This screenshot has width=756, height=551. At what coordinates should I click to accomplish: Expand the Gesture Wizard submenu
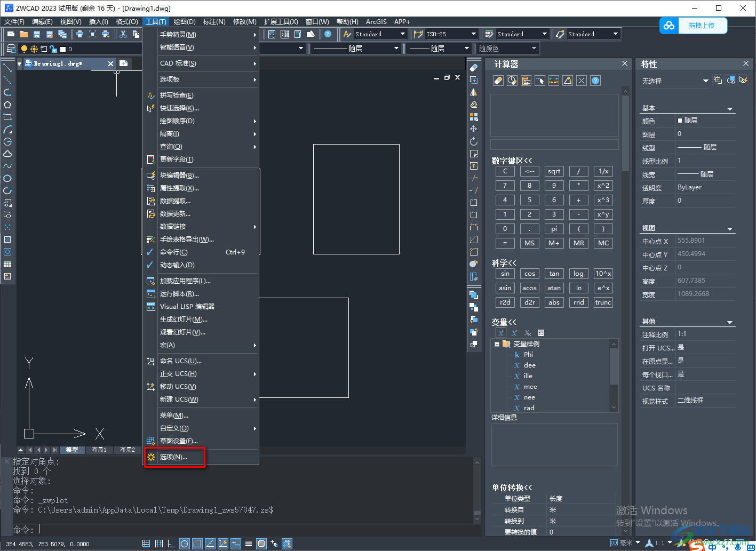(x=201, y=34)
